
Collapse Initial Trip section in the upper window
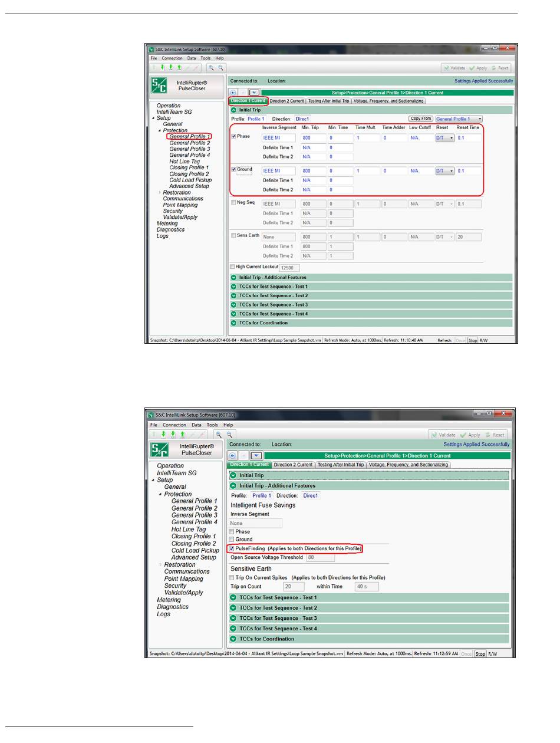click(234, 110)
